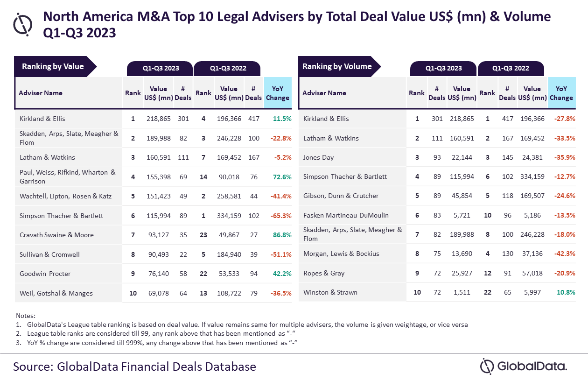Image resolution: width=588 pixels, height=381 pixels.
Task: Click the Q1-Q3 2022 label in the volume table
Action: tap(511, 68)
